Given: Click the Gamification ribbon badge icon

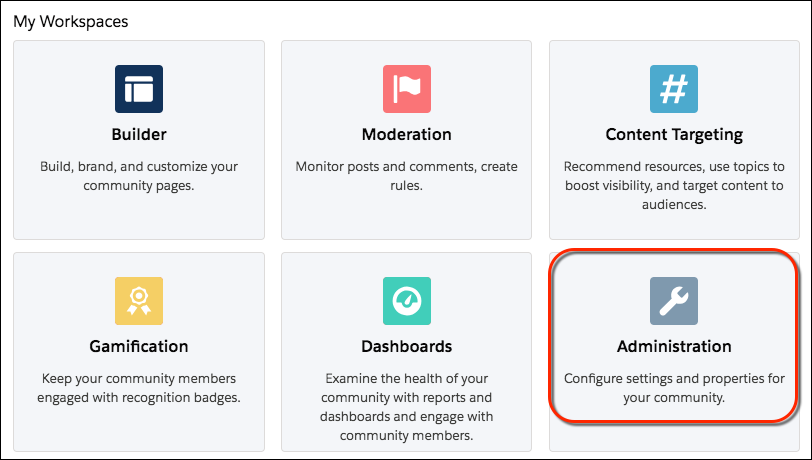Looking at the screenshot, I should 139,300.
